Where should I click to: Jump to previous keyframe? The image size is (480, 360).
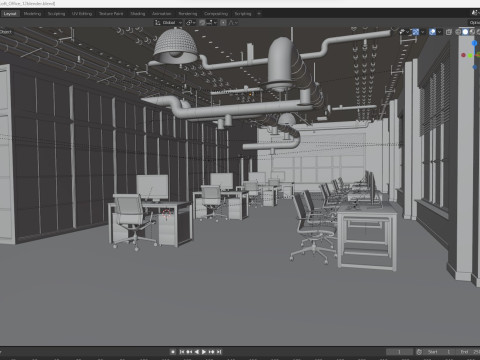189,352
